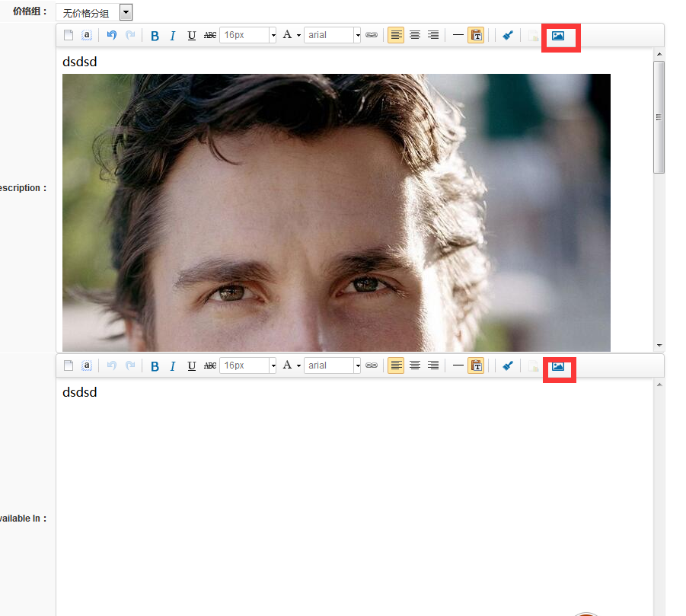Align text right in Available In editor

pos(433,365)
